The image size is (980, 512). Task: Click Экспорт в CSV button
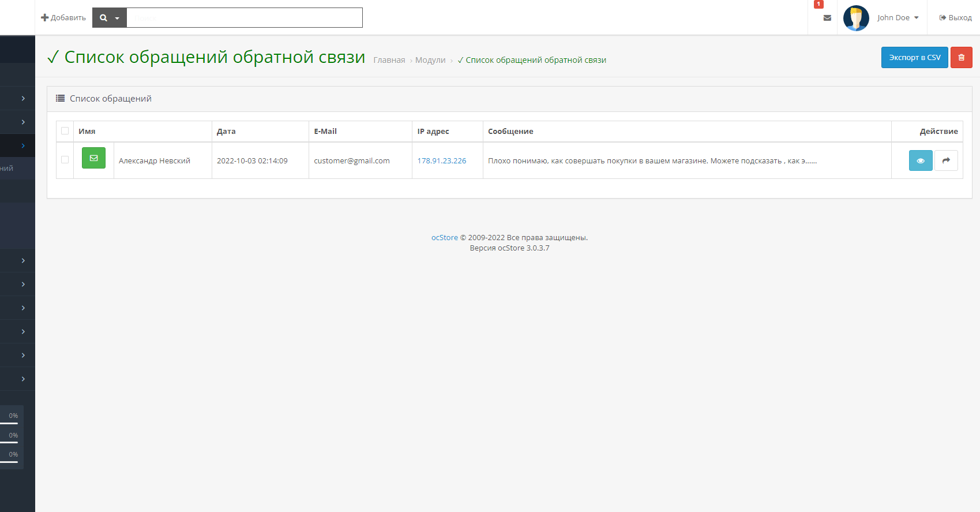(x=914, y=57)
